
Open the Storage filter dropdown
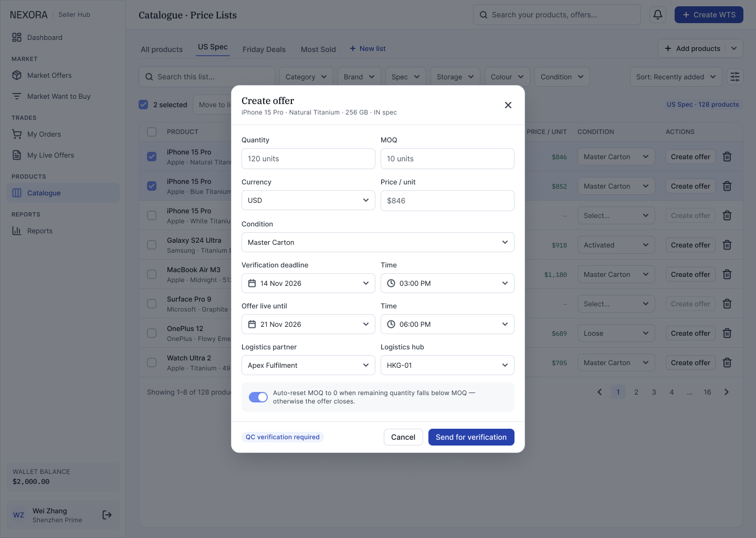[455, 77]
